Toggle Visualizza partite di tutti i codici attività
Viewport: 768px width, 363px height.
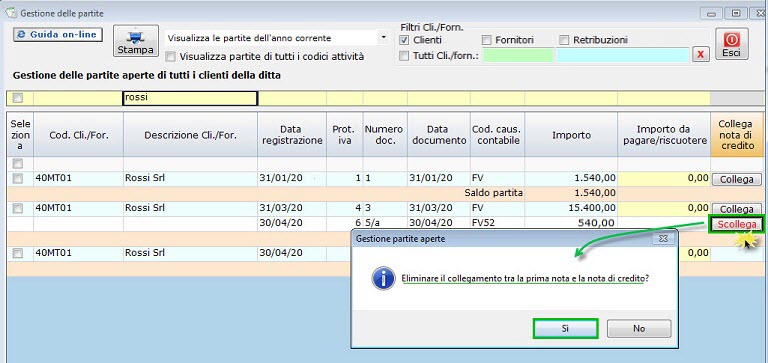click(x=170, y=56)
